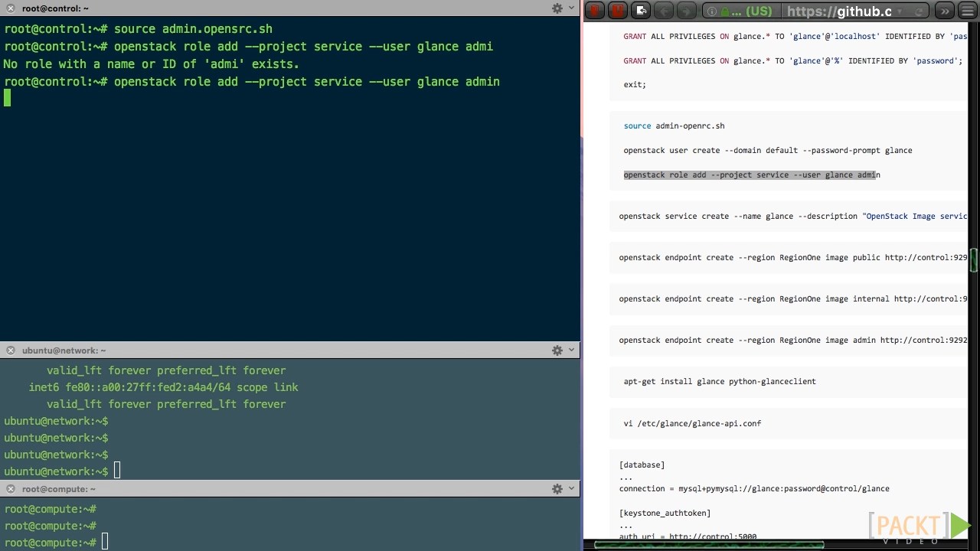Click 'No role with a name or ID' error line

152,64
